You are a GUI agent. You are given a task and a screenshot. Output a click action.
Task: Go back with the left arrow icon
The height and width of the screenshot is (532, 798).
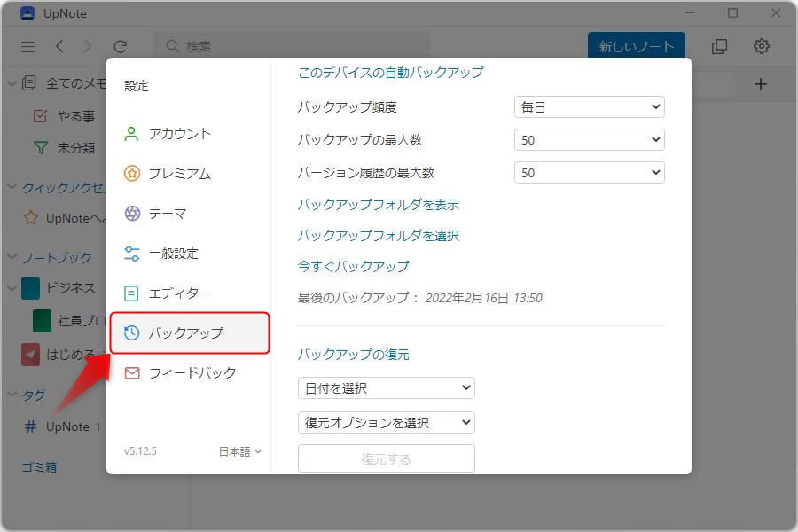(x=59, y=46)
